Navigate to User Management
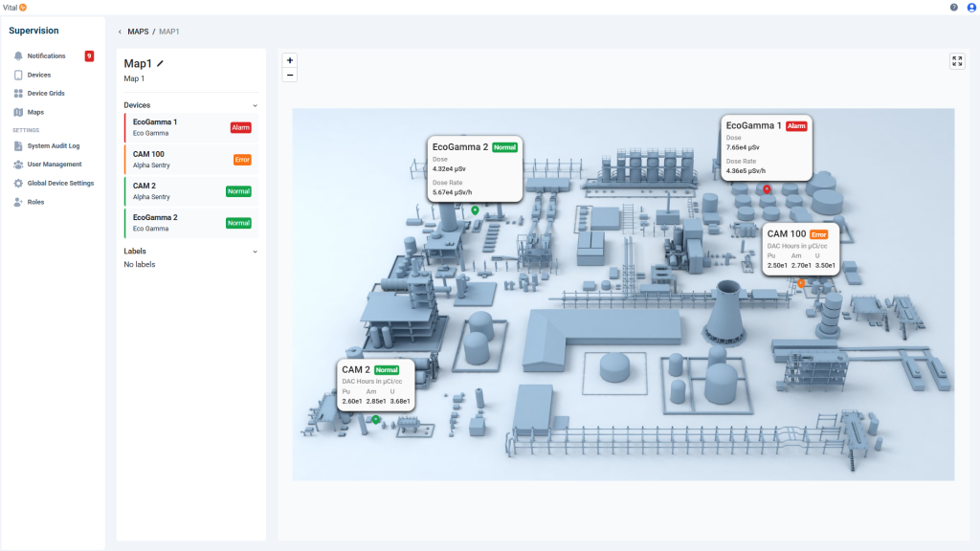The width and height of the screenshot is (980, 551). 54,165
